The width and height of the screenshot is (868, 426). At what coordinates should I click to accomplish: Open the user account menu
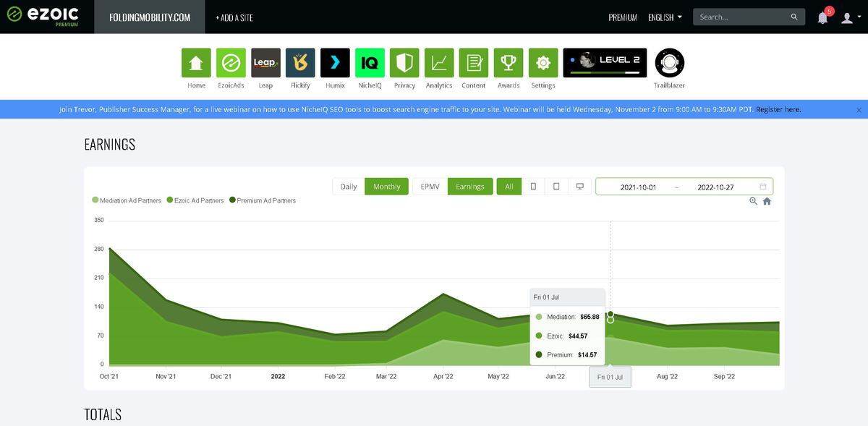pyautogui.click(x=850, y=17)
